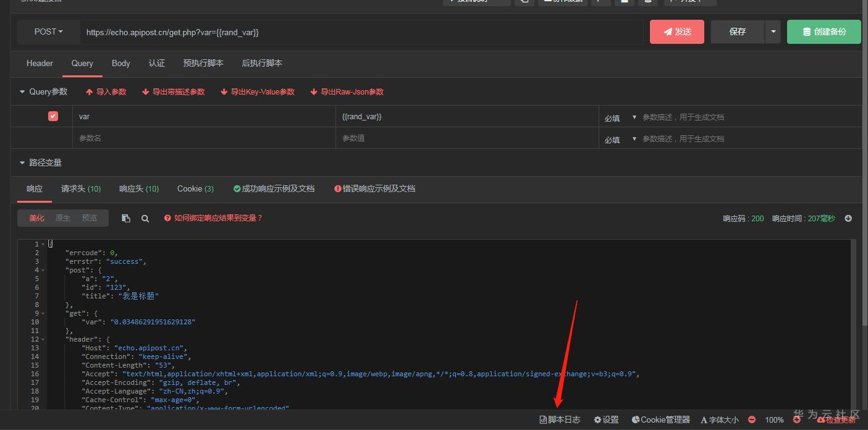Uncheck the var parameter checkbox

(x=53, y=116)
